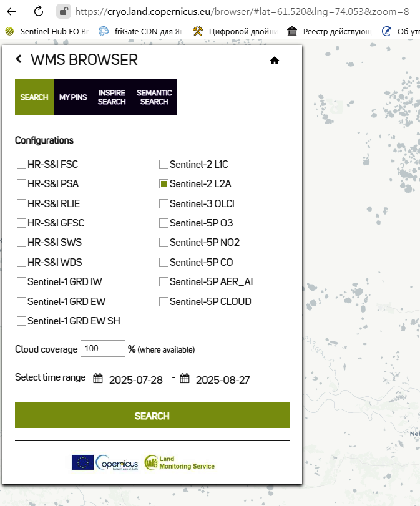Screen dimensions: 420x506
Task: Enable the HR-S&I FSC checkbox
Action: [22, 165]
